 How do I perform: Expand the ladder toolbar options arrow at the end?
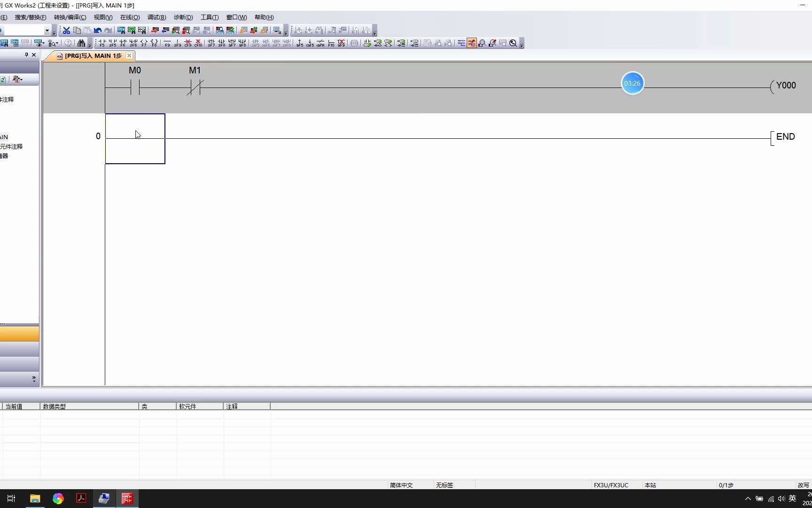[522, 44]
